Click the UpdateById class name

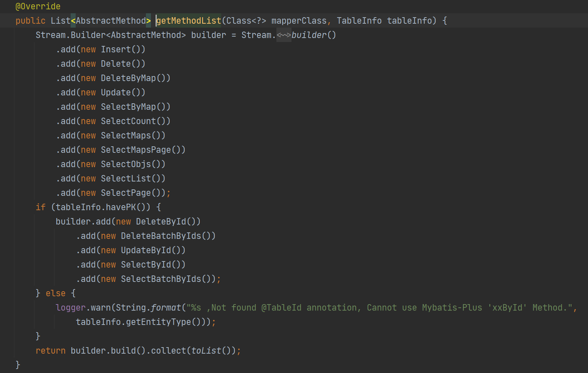[x=146, y=250]
